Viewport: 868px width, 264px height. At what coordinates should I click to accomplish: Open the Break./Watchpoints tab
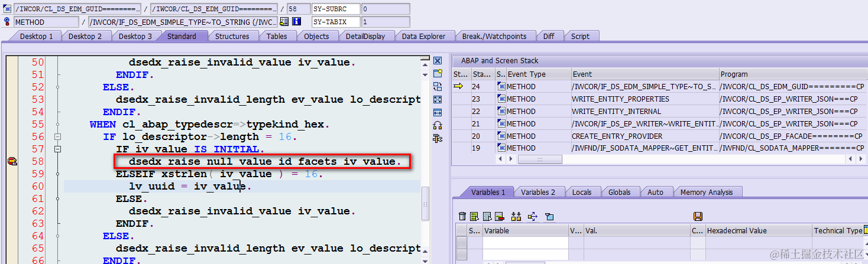pos(494,36)
